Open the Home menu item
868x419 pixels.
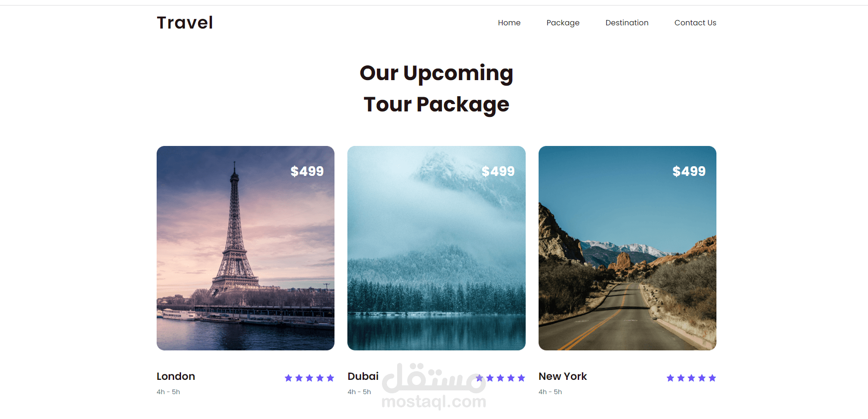(x=509, y=23)
